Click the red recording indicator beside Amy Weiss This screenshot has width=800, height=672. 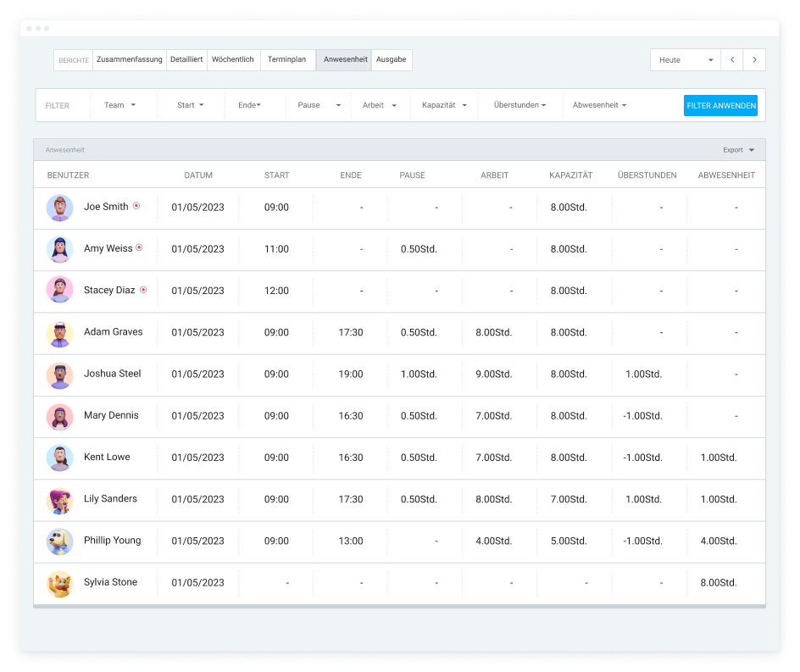[139, 248]
